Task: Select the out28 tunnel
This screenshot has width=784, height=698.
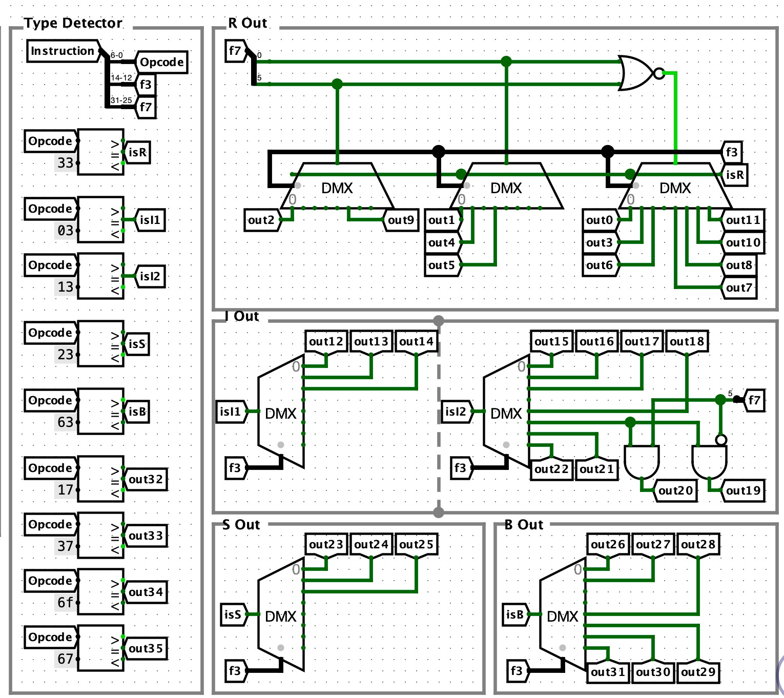Action: (698, 545)
